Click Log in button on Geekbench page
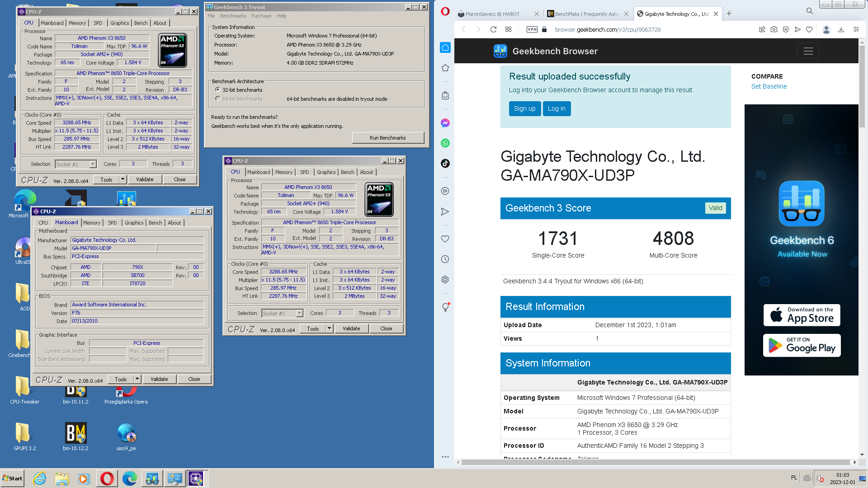Image resolution: width=868 pixels, height=488 pixels. (x=557, y=108)
